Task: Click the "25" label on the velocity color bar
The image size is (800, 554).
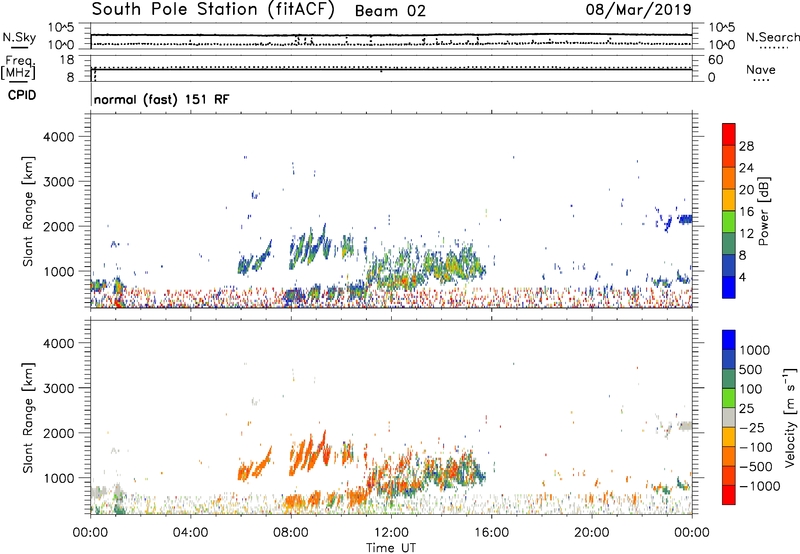Action: [x=746, y=408]
